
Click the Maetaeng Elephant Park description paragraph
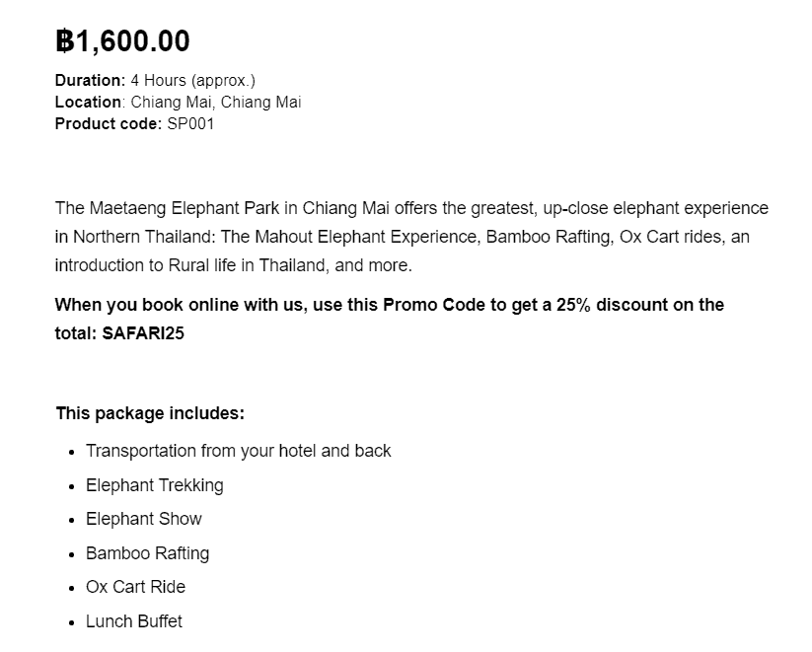(x=411, y=237)
